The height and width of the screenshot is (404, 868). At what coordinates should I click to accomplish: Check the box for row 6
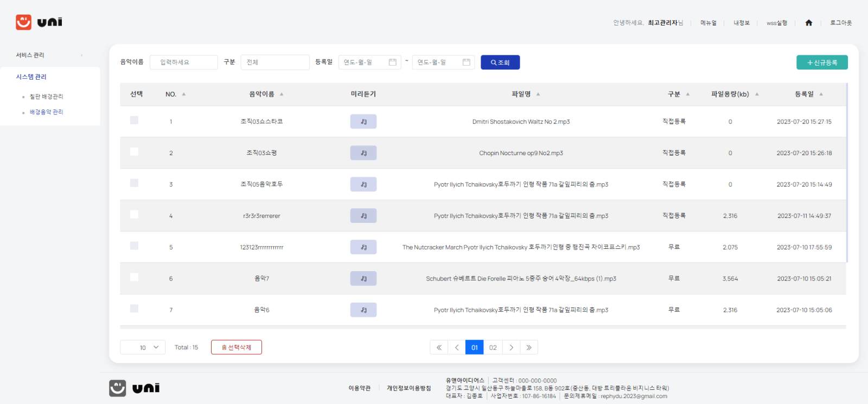pos(134,278)
